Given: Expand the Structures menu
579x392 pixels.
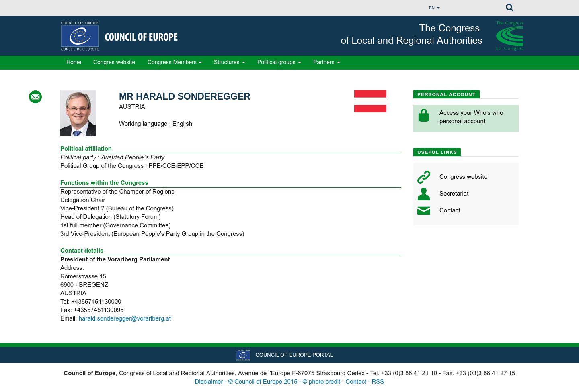Looking at the screenshot, I should point(229,62).
